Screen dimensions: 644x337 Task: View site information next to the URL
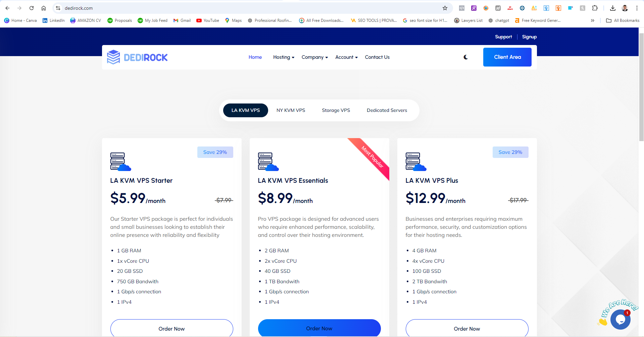point(58,8)
